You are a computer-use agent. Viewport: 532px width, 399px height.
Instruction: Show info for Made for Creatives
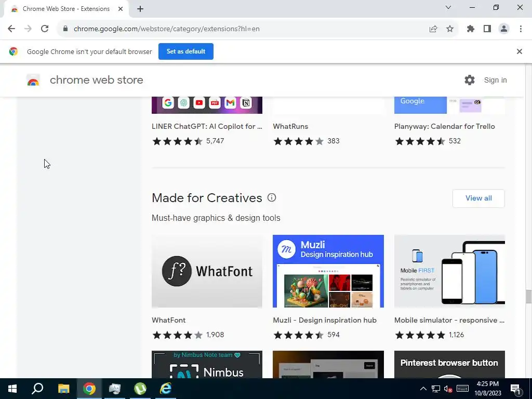271,197
